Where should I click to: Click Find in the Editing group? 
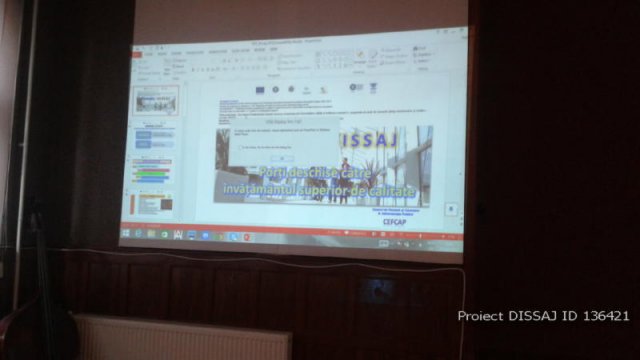(x=420, y=48)
